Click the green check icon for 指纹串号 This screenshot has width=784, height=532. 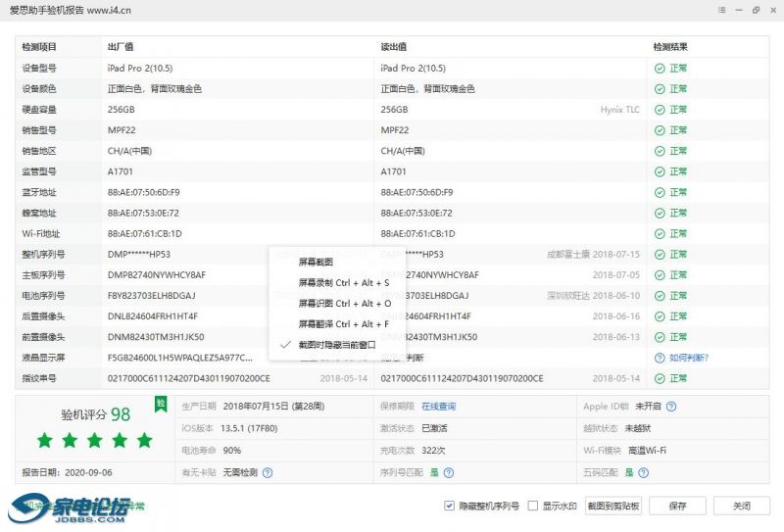660,378
